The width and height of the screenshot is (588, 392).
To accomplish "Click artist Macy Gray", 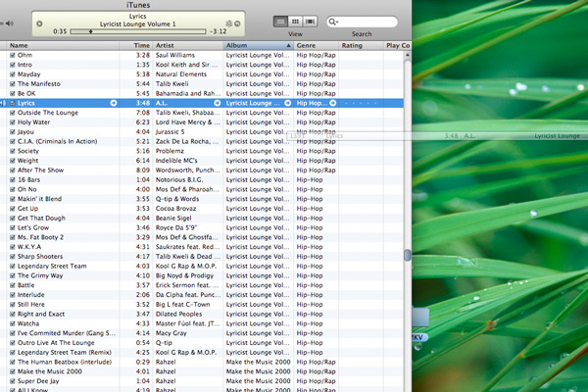I will [171, 333].
